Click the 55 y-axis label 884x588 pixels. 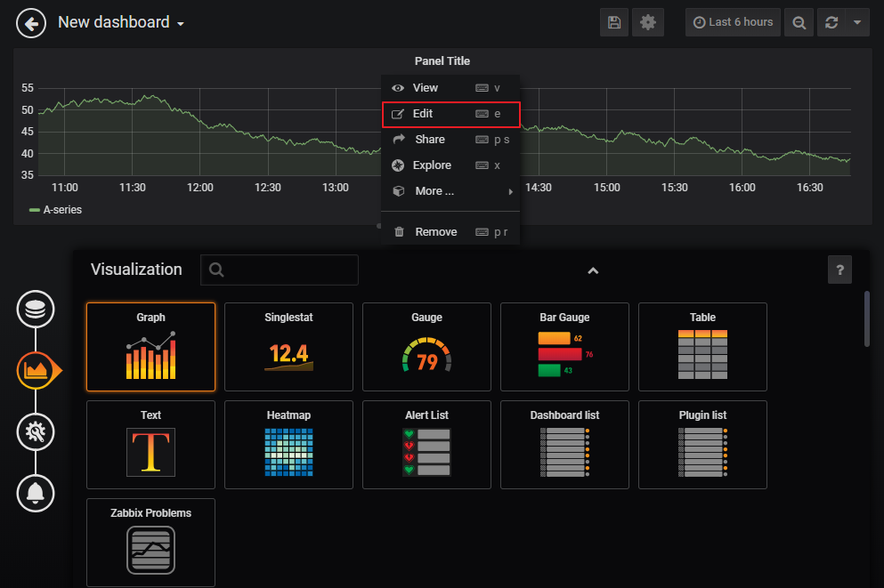[27, 88]
